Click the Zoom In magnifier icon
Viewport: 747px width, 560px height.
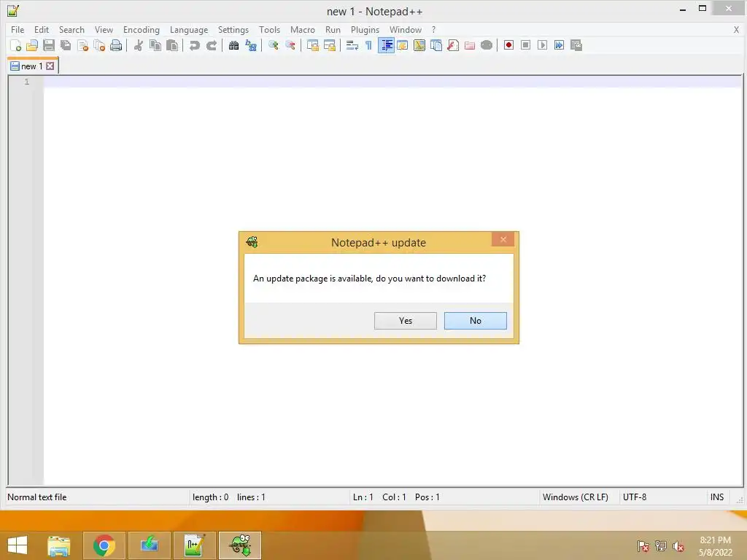[274, 45]
